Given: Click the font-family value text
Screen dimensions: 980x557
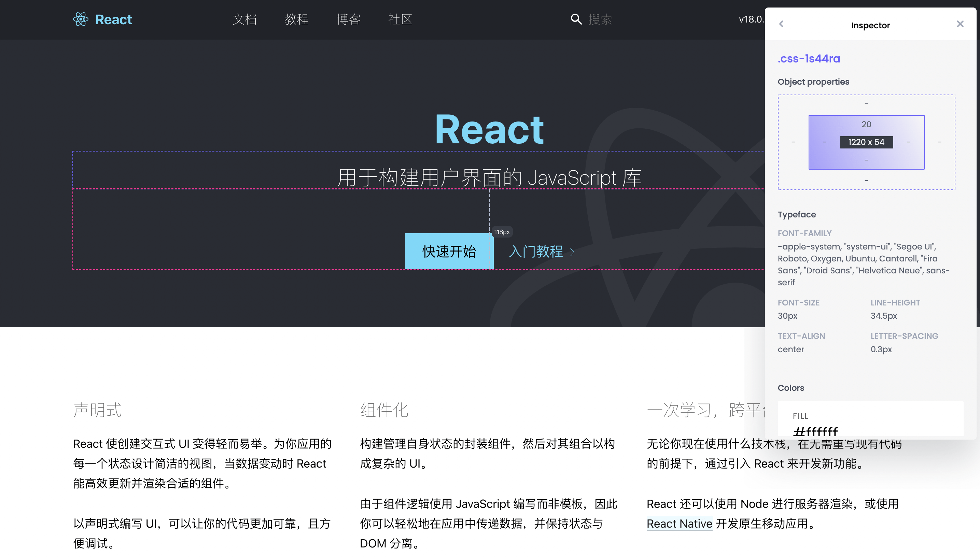Looking at the screenshot, I should pos(864,265).
